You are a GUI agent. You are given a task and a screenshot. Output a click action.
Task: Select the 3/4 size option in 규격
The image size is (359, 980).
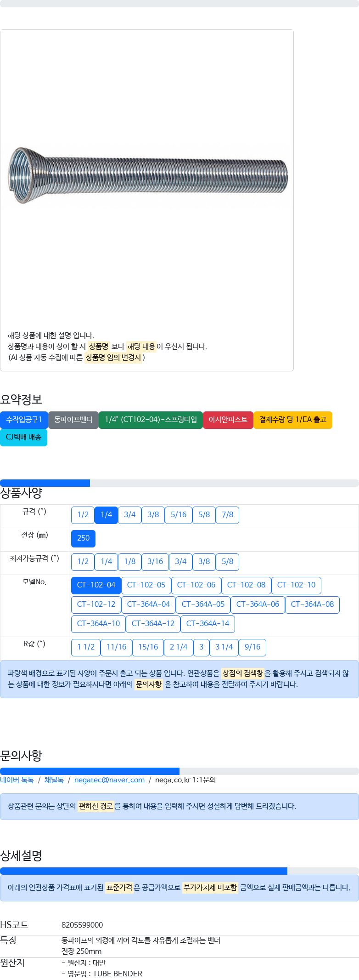[129, 515]
